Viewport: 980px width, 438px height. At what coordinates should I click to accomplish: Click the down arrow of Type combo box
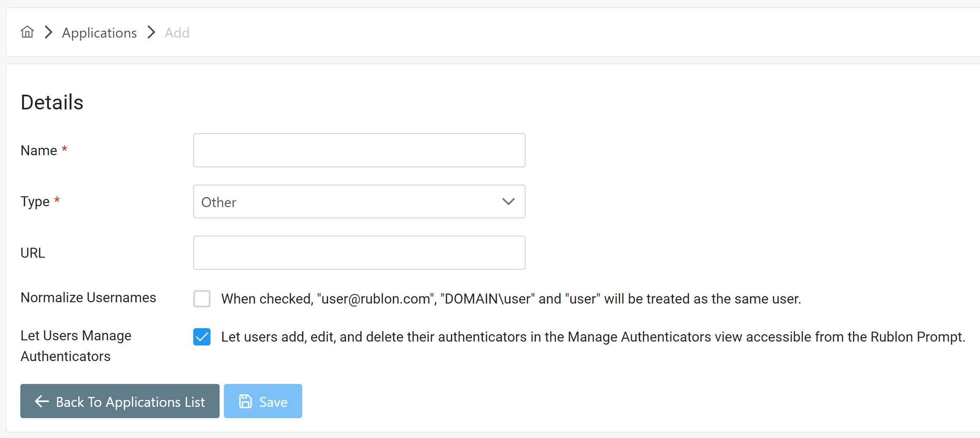point(508,202)
